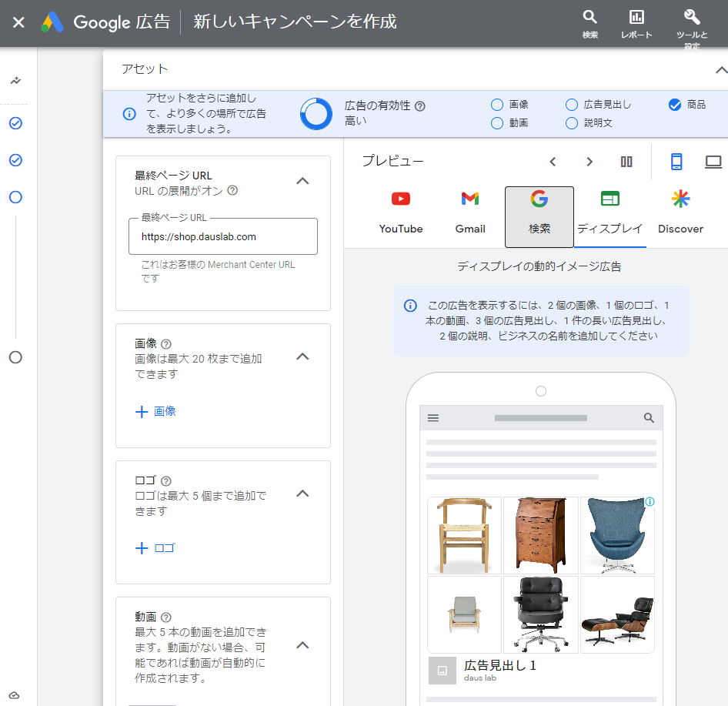728x706 pixels.
Task: Collapse the ロゴ section
Action: (x=302, y=494)
